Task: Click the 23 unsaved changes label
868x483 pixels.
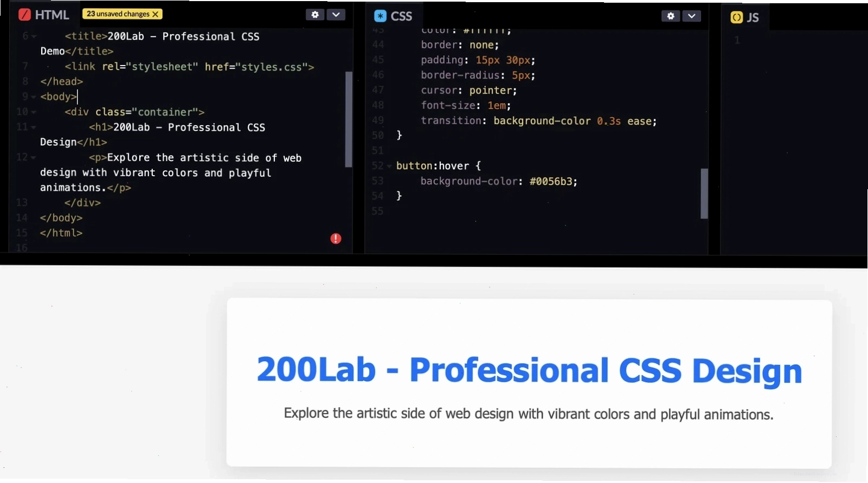Action: (x=118, y=14)
